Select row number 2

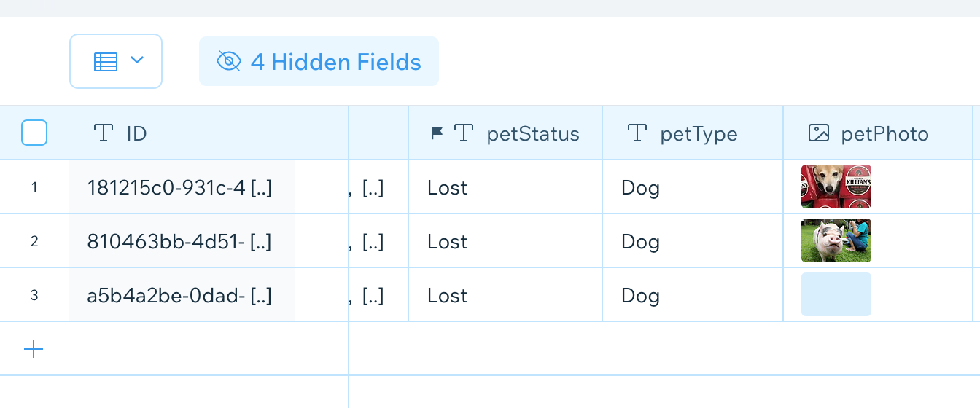(34, 241)
